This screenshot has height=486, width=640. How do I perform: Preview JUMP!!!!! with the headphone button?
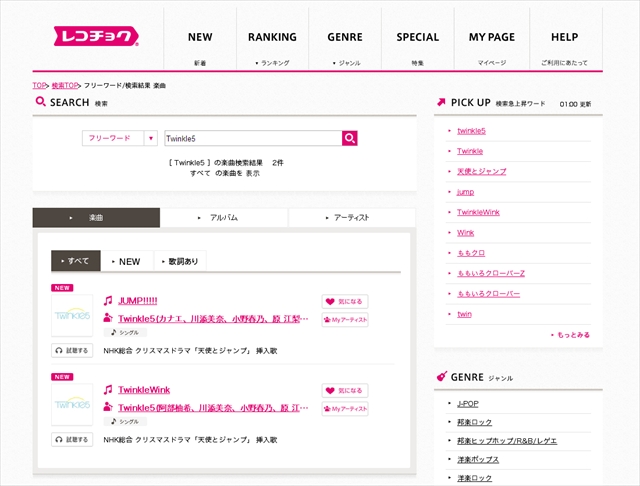(x=72, y=351)
